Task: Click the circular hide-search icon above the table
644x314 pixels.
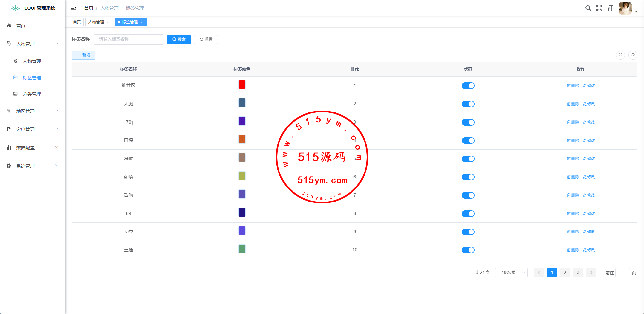Action: click(620, 55)
